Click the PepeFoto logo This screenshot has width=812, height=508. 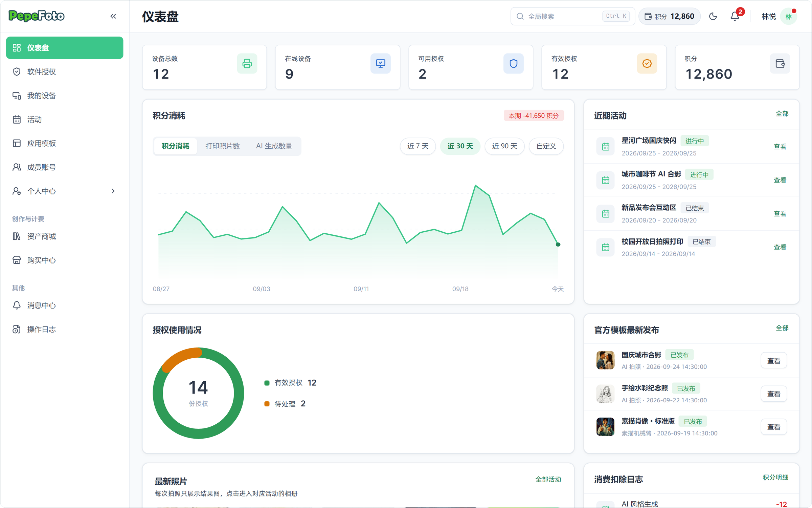[x=36, y=16]
